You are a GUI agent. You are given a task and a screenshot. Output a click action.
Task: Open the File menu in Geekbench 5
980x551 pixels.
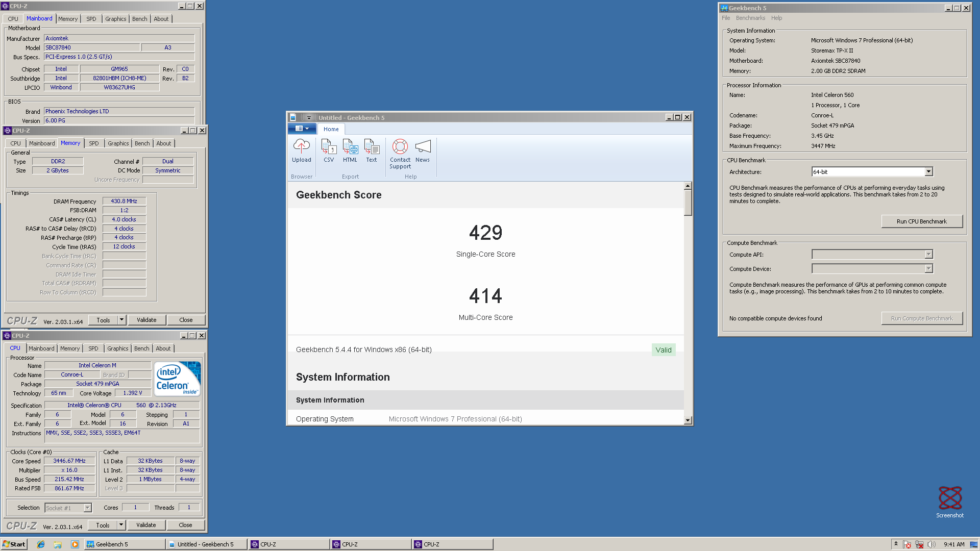(x=725, y=18)
